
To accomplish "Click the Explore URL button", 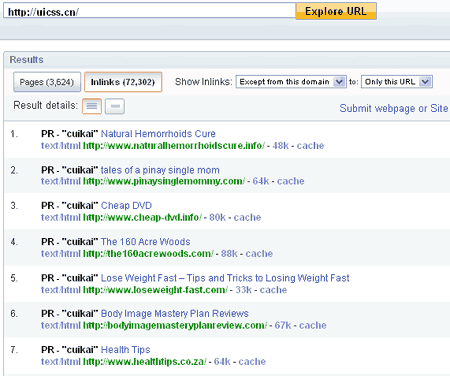I will click(x=336, y=11).
